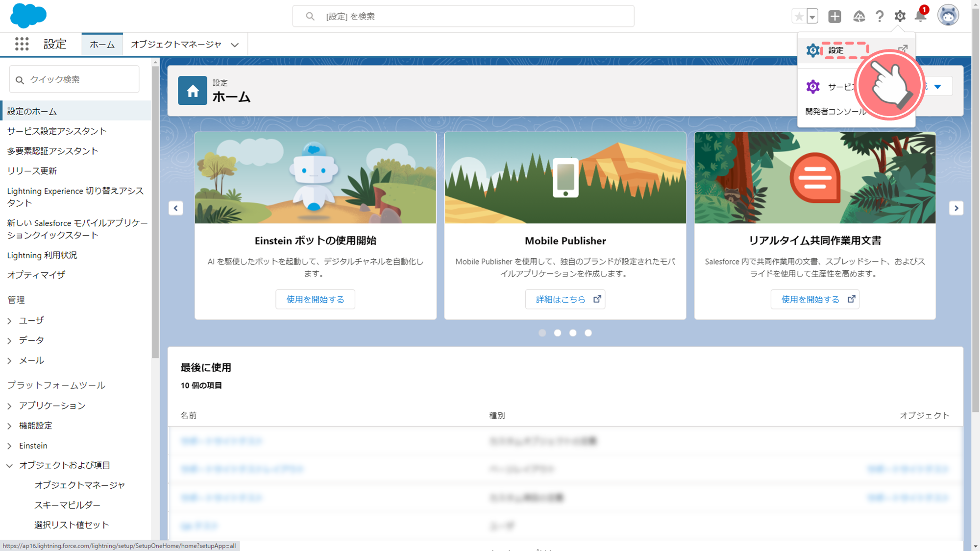Open the notifications bell
The image size is (980, 551).
click(x=920, y=16)
